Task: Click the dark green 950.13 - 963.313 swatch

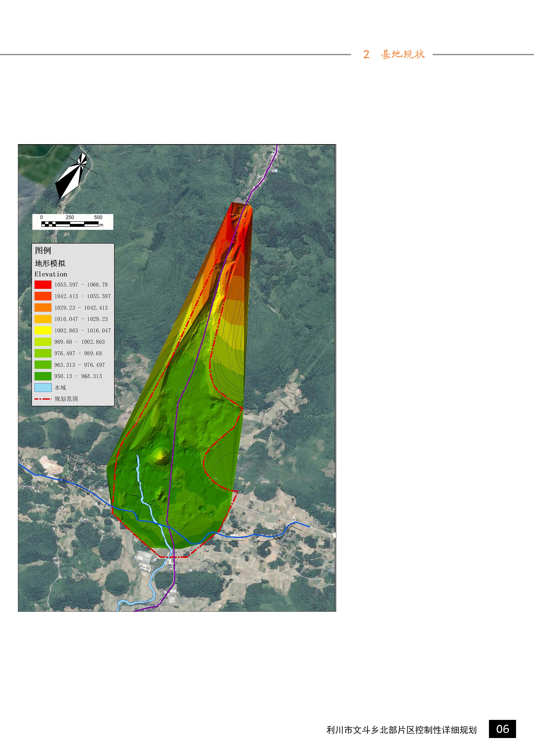Action: pyautogui.click(x=43, y=376)
